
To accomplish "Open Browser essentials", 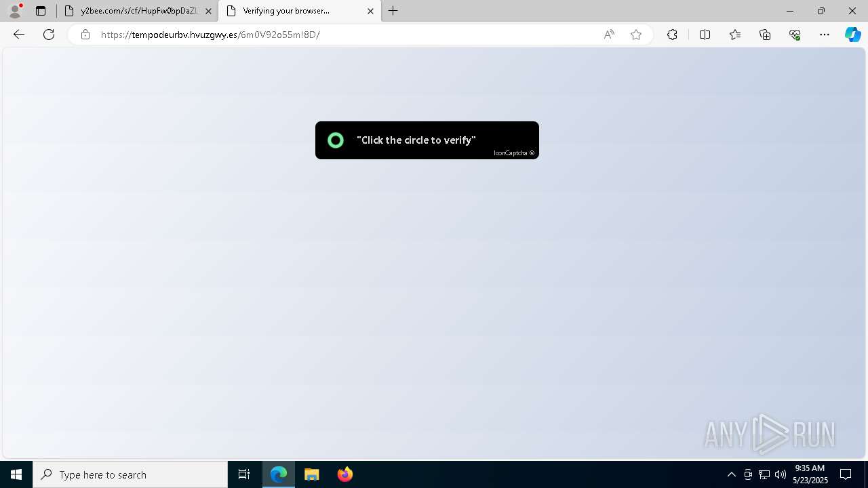I will 795,35.
